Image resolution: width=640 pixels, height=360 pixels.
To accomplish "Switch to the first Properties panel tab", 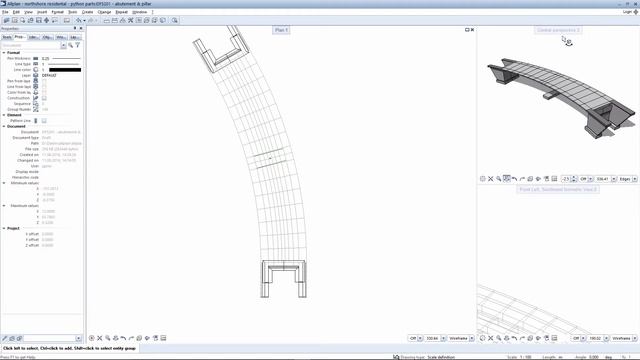I will coord(7,37).
